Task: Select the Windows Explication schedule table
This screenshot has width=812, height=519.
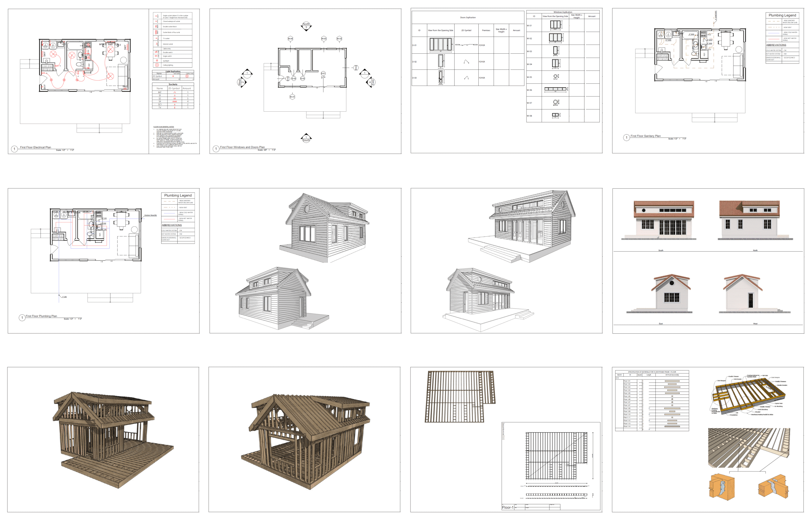Action: tap(563, 66)
